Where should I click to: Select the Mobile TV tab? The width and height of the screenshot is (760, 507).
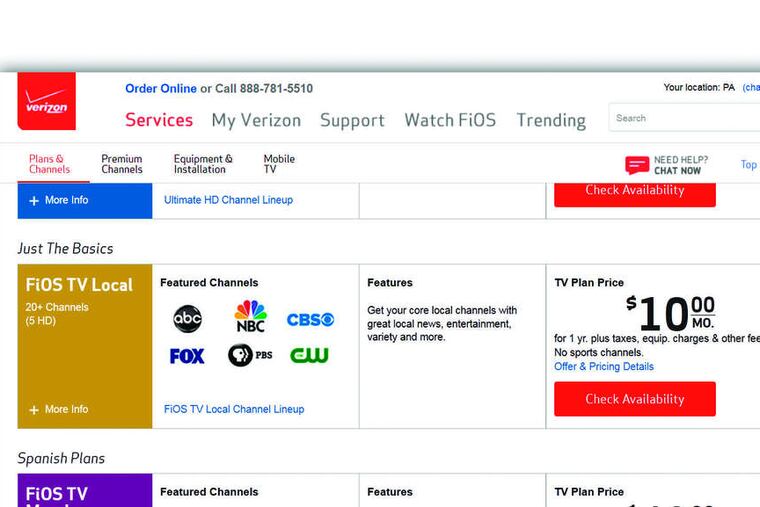click(279, 164)
